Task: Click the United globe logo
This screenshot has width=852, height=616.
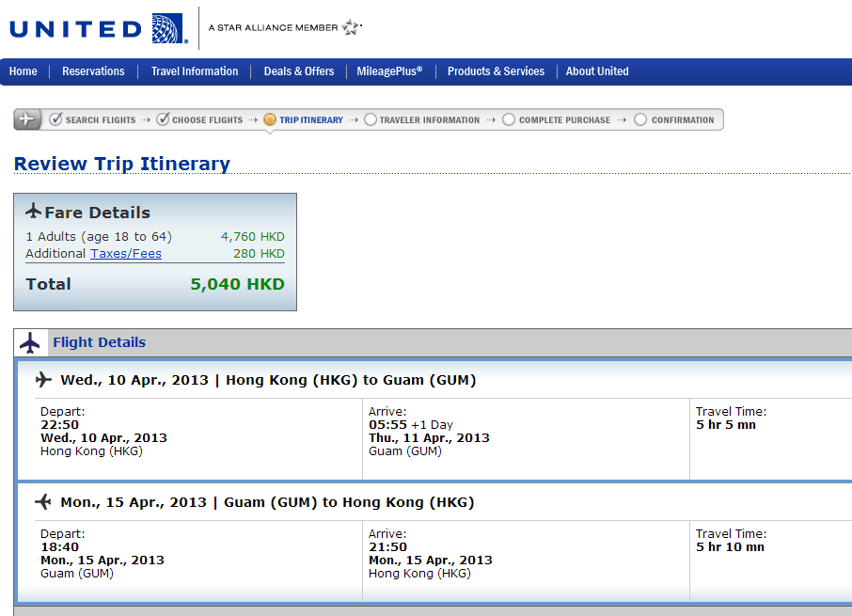Action: [167, 28]
